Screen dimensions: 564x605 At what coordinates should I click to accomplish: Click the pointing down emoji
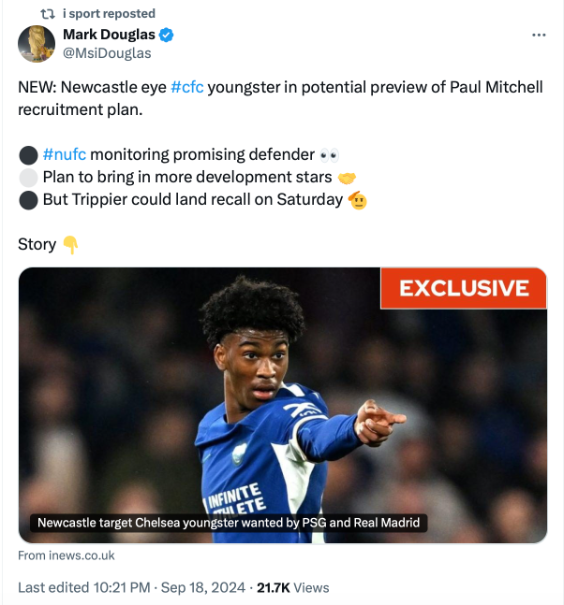(x=71, y=245)
